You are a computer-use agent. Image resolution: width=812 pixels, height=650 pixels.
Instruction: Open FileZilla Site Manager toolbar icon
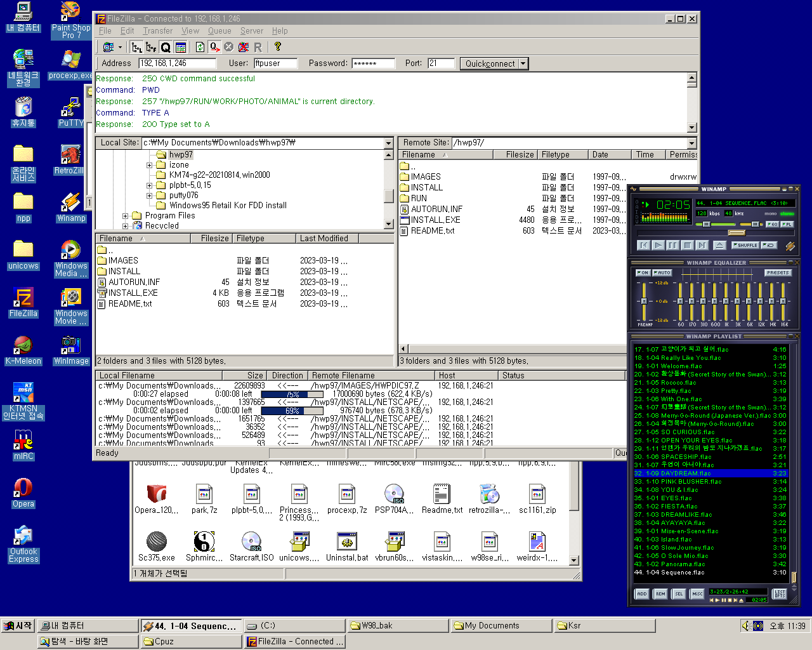108,47
